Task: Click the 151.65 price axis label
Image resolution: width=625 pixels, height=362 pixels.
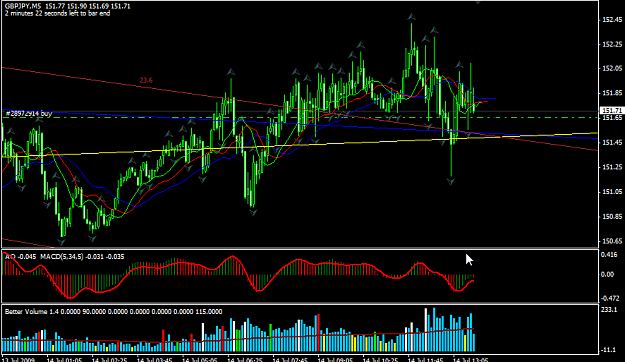Action: point(613,118)
